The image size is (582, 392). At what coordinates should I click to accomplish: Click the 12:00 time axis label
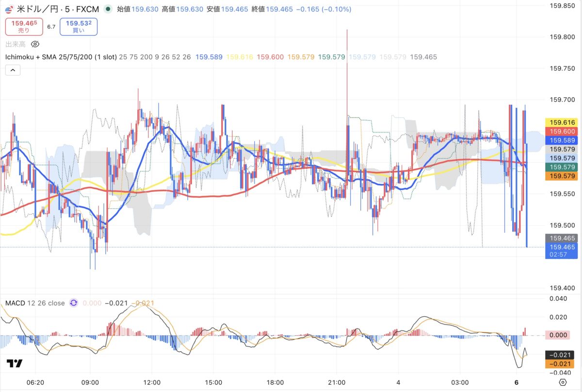tap(152, 382)
